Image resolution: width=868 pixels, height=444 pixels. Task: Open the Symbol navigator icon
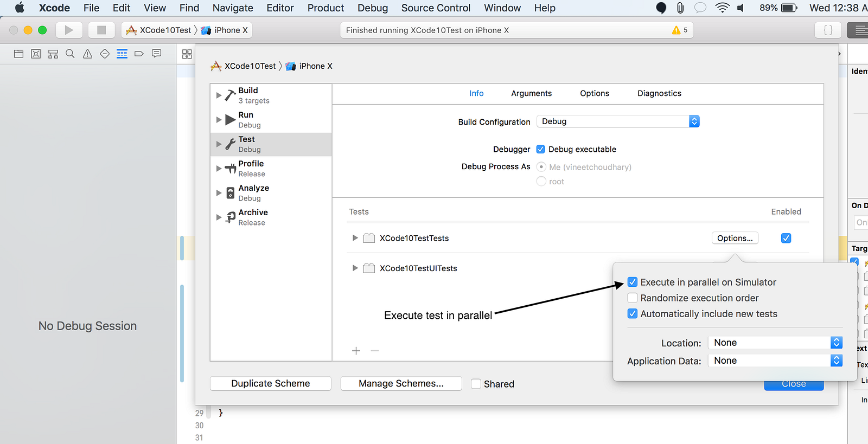click(x=53, y=54)
